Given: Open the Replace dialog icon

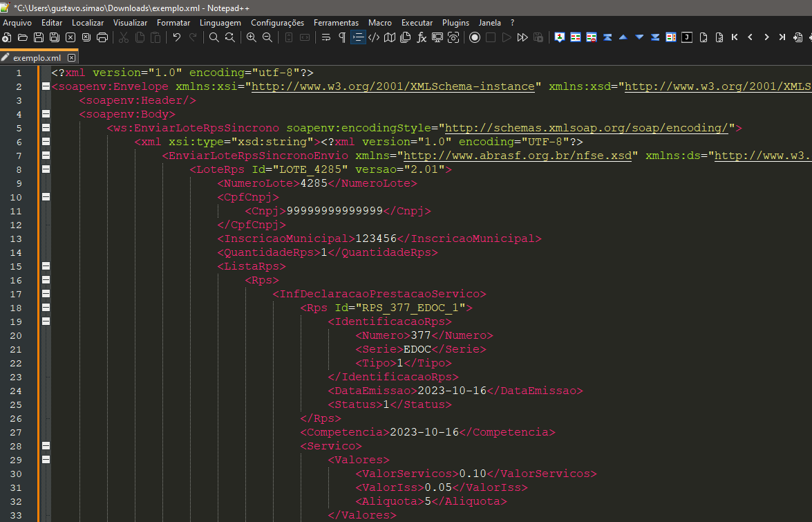Looking at the screenshot, I should point(229,37).
